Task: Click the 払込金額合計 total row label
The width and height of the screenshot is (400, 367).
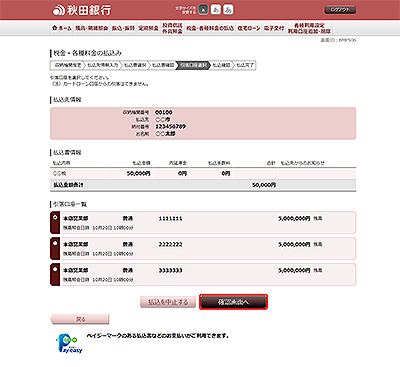Action: [x=68, y=185]
